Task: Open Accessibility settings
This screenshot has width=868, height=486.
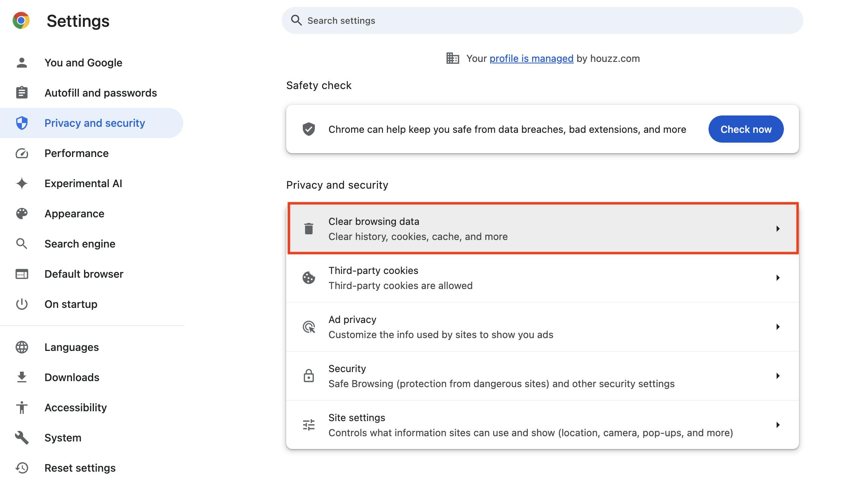Action: 92,408
